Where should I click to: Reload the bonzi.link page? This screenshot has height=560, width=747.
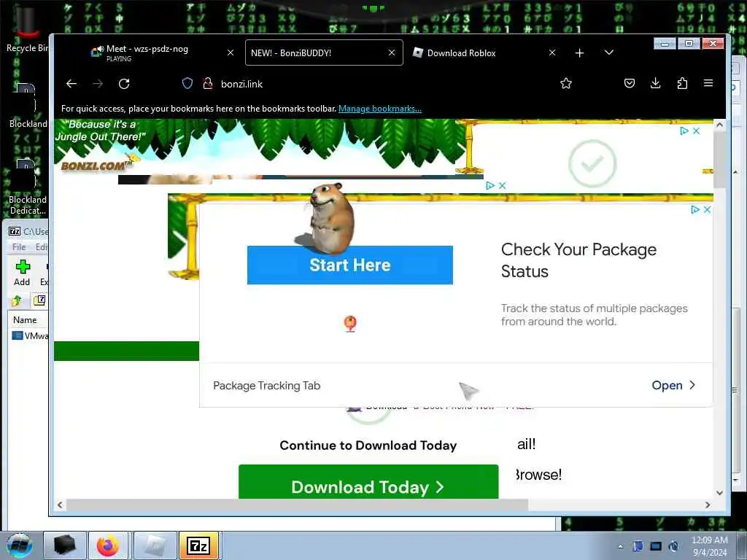click(x=124, y=84)
